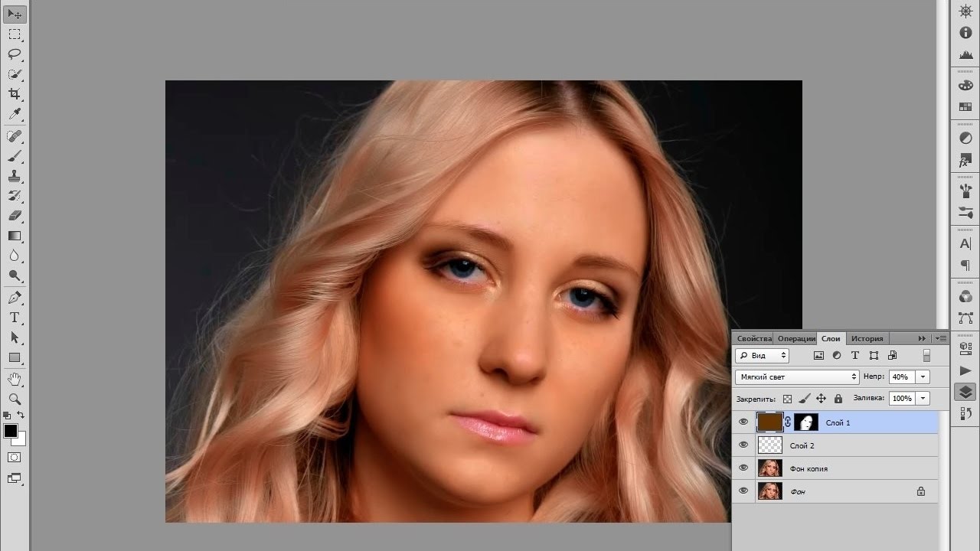Expand hidden panel tabs double-arrow
The image size is (980, 551).
922,338
